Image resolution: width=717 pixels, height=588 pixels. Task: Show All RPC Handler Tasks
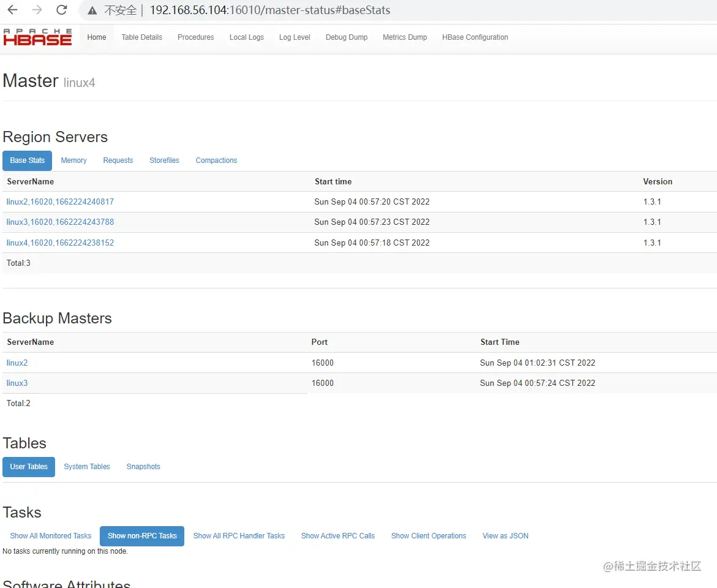(239, 536)
